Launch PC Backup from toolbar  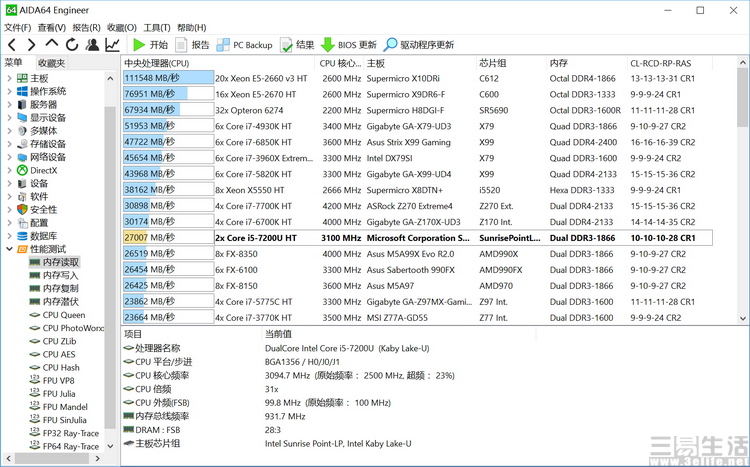[244, 45]
